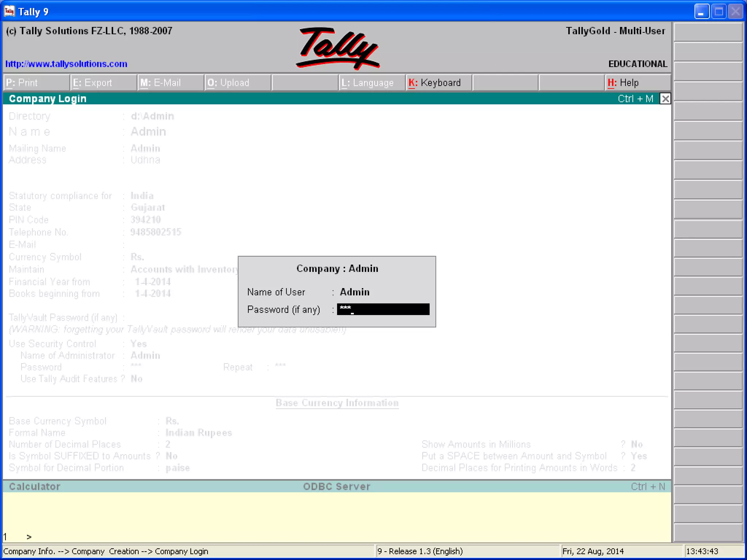Viewport: 747px width, 560px height.
Task: Click the Tally icon in title bar
Action: 9,11
